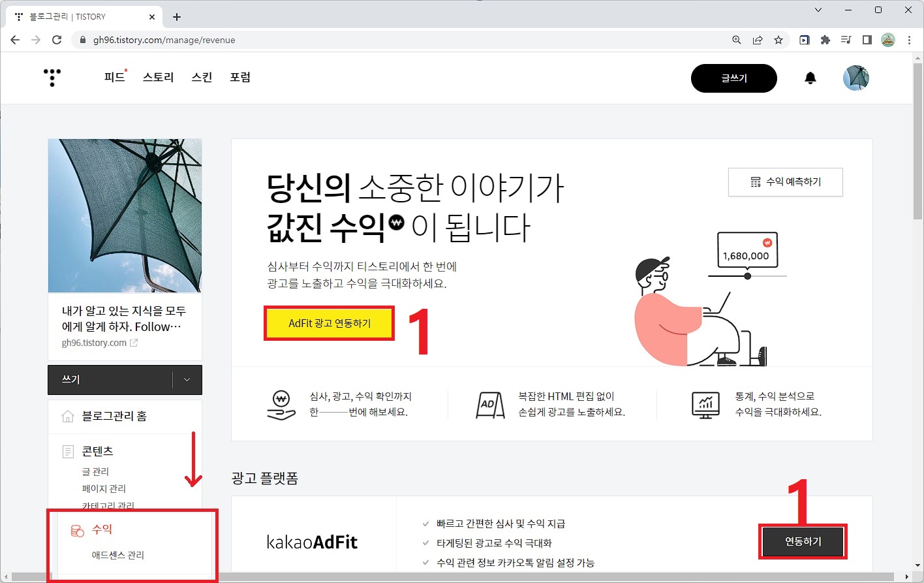
Task: Click the blog title text
Action: 123,319
